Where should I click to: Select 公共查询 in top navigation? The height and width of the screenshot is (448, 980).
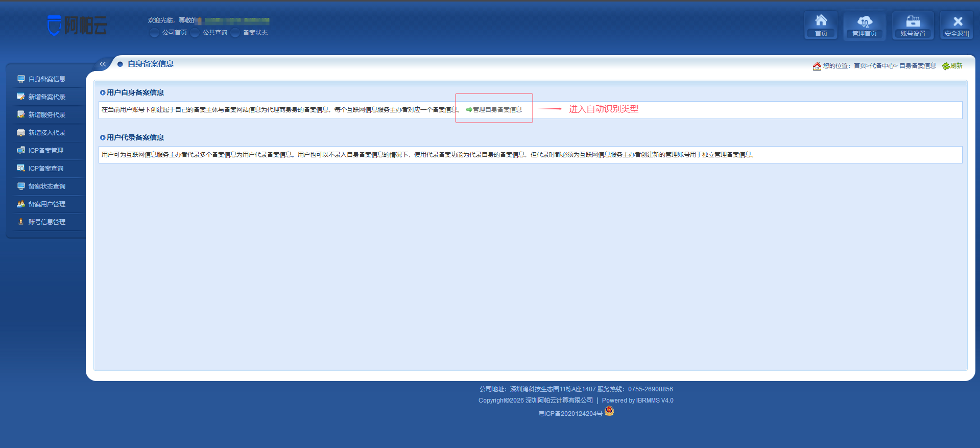[x=214, y=33]
